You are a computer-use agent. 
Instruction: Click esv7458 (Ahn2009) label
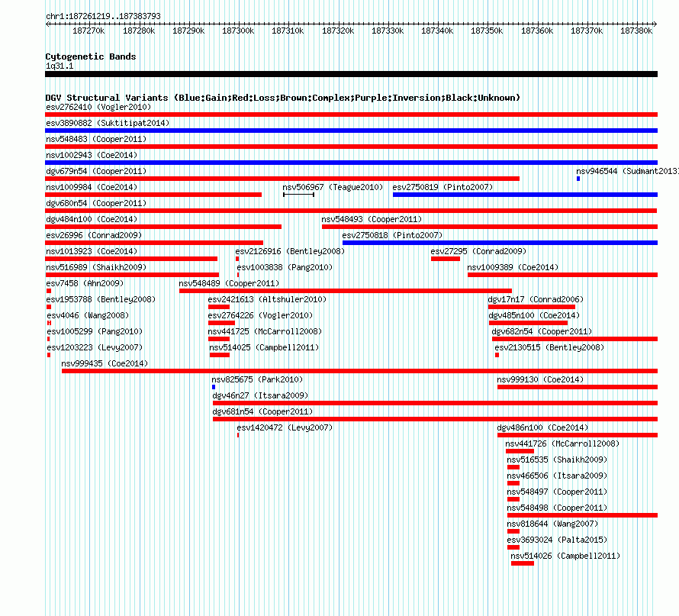click(x=85, y=283)
